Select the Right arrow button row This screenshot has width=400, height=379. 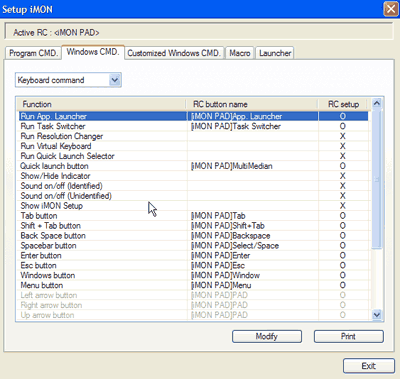tap(193, 305)
